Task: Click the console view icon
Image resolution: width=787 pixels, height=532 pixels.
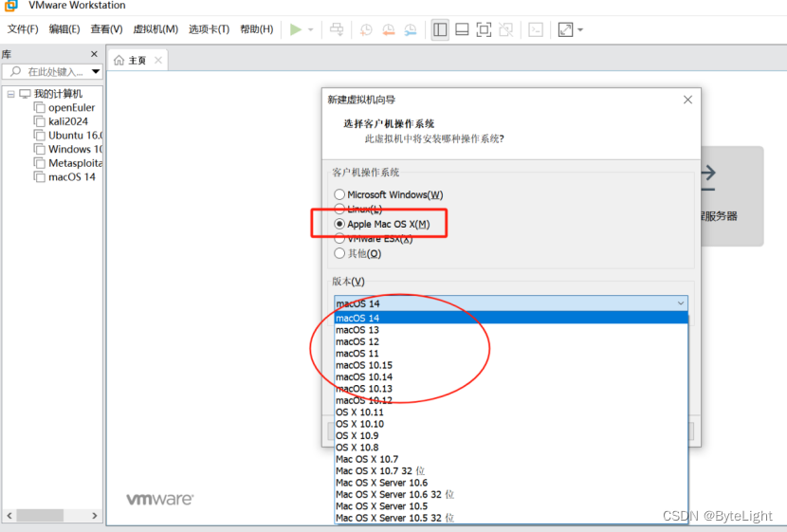Action: 536,29
